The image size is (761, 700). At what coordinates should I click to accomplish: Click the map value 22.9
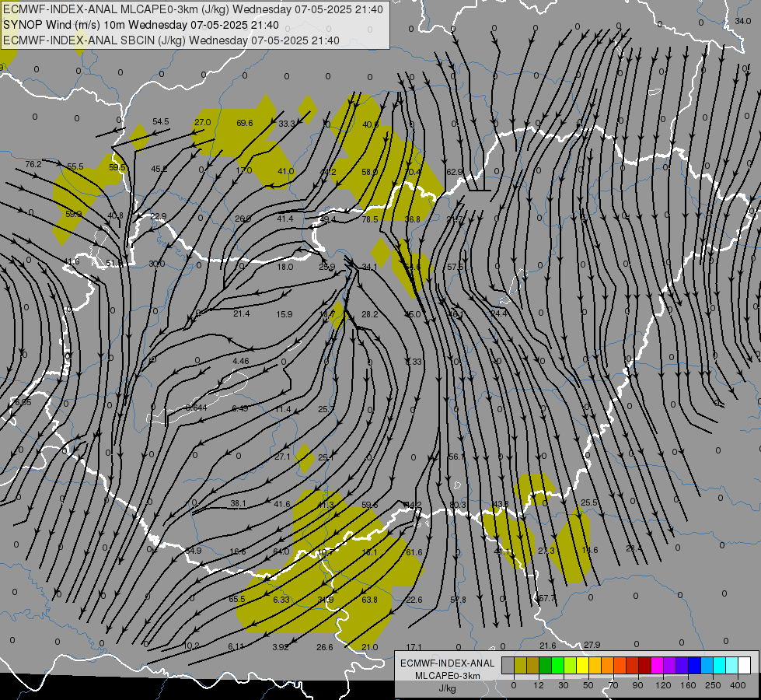pos(159,216)
